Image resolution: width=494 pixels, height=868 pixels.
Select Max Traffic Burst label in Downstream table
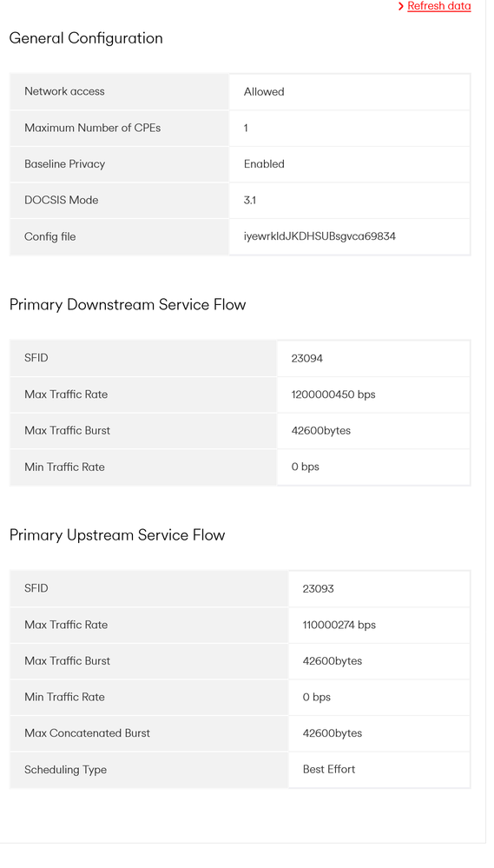[67, 430]
